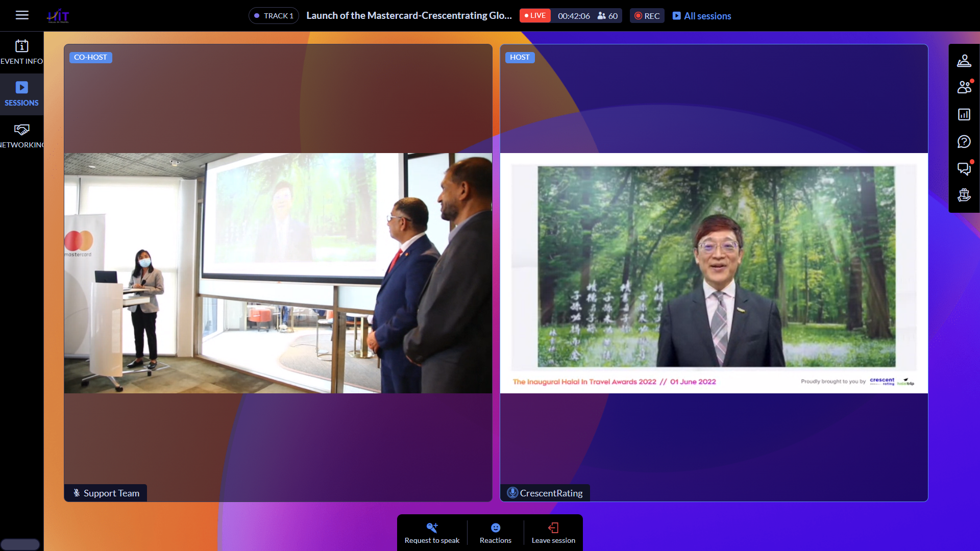Image resolution: width=980 pixels, height=551 pixels.
Task: Click the REC recording indicator
Action: coord(647,16)
